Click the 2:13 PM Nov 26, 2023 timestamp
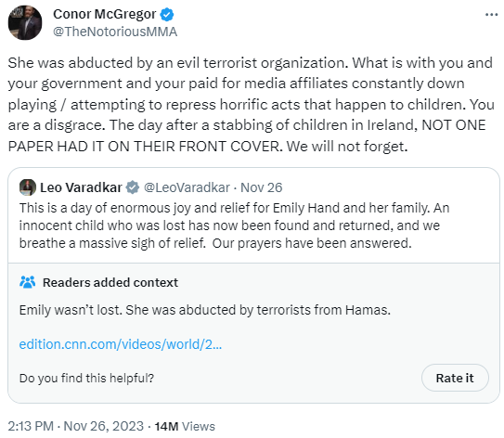The width and height of the screenshot is (504, 438). [x=75, y=427]
